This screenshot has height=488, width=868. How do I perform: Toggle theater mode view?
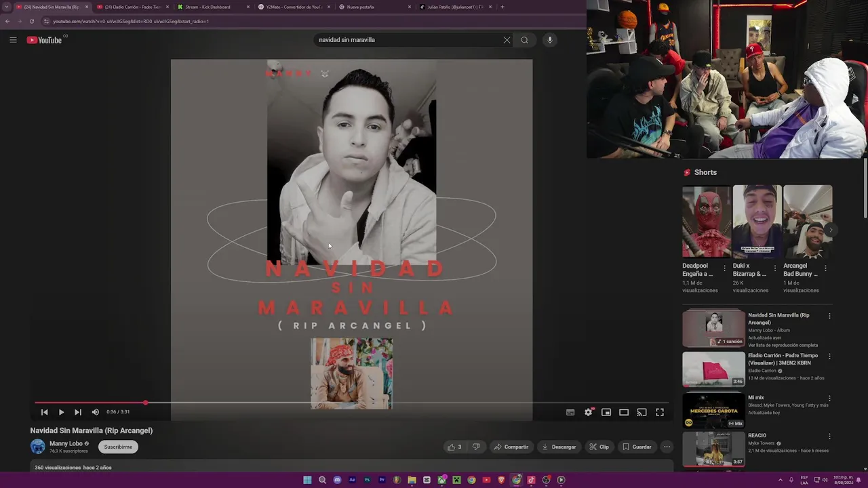pos(624,412)
